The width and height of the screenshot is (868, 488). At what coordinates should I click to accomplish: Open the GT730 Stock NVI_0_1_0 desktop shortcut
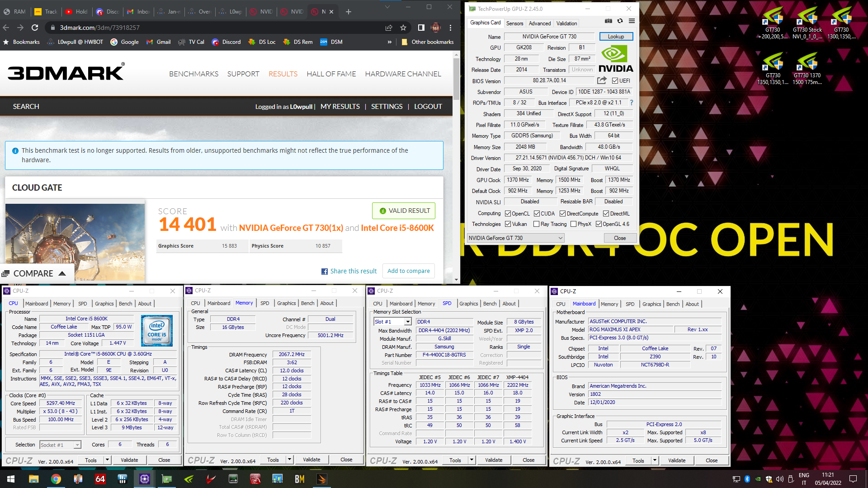click(807, 23)
